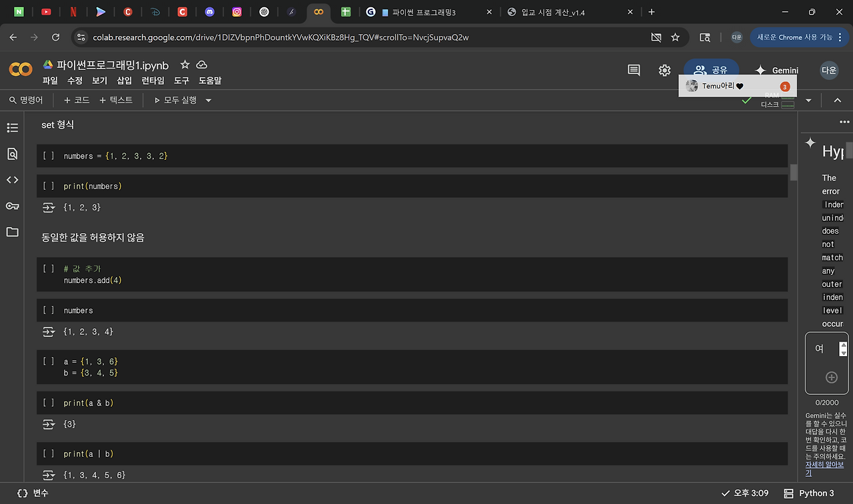853x504 pixels.
Task: Click the notebook vertical scrollbar thumb
Action: coord(794,172)
